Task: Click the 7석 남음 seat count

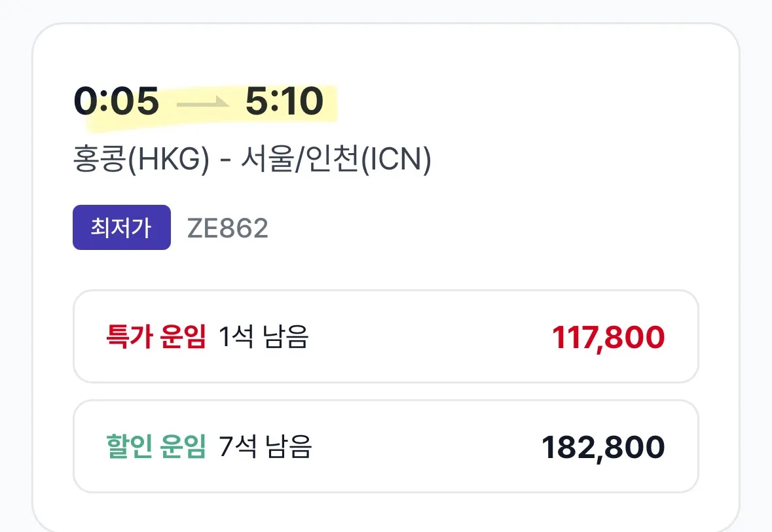Action: point(266,447)
